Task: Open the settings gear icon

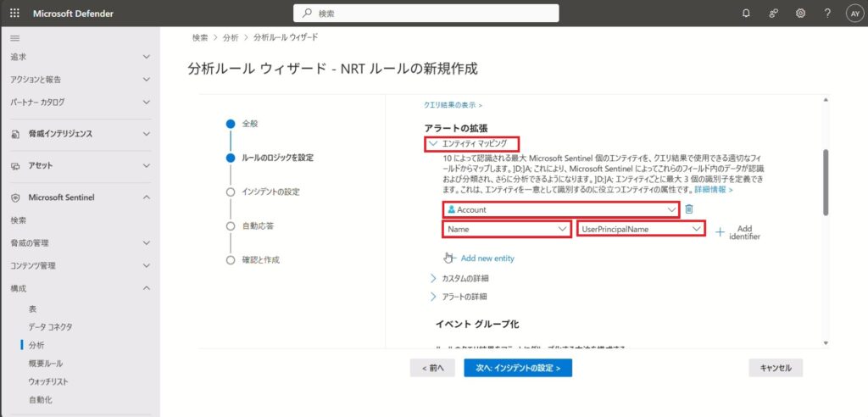Action: (x=800, y=14)
